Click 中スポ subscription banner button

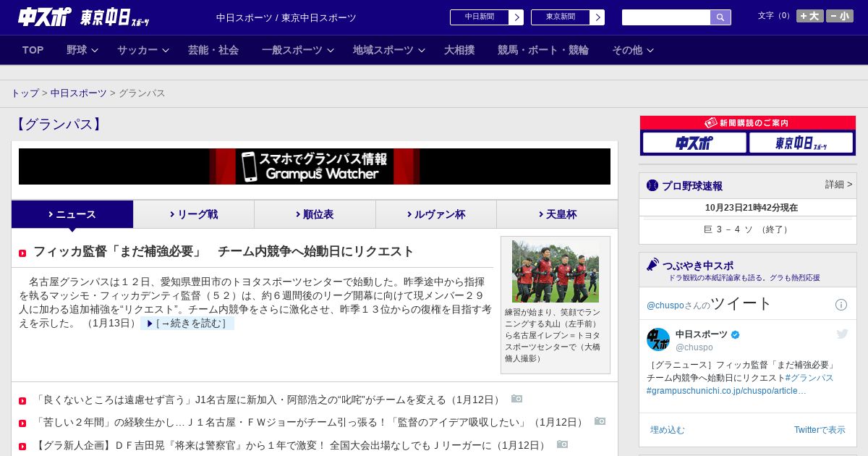(x=694, y=143)
